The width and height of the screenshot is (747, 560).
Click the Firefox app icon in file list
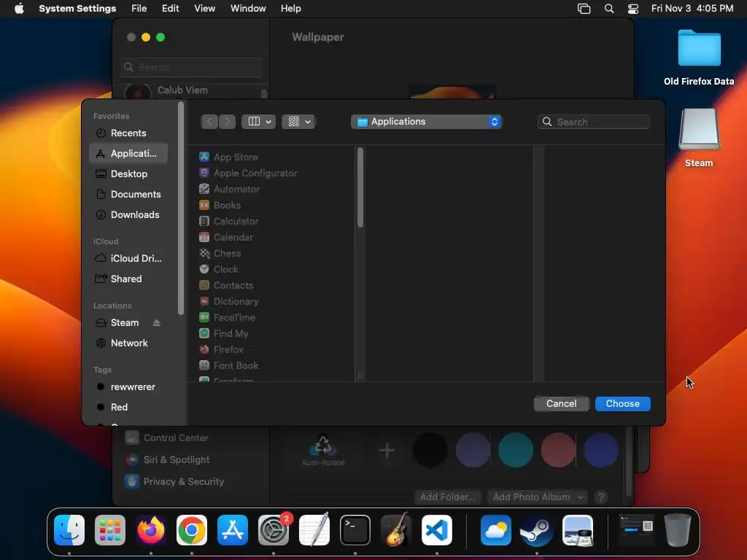point(204,349)
